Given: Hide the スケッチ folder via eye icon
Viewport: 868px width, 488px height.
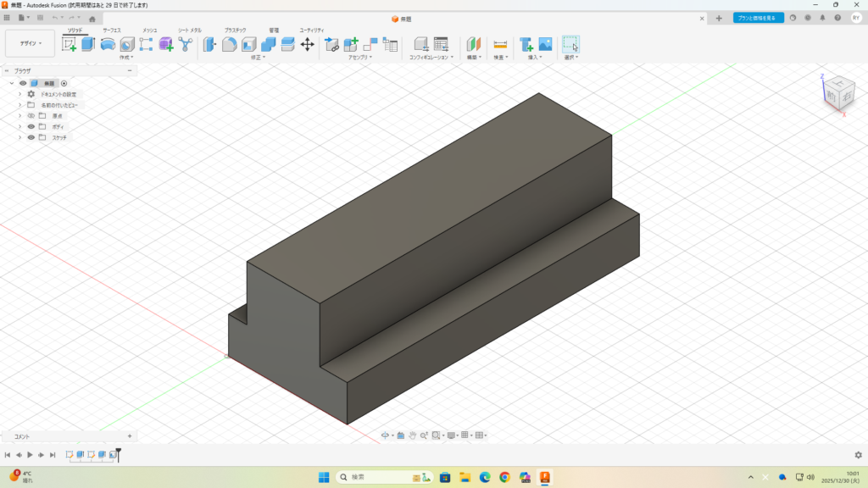Looking at the screenshot, I should click(31, 137).
